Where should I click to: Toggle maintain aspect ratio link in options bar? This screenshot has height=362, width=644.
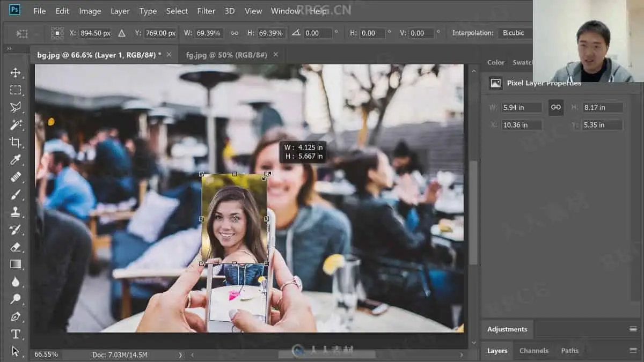pos(234,33)
